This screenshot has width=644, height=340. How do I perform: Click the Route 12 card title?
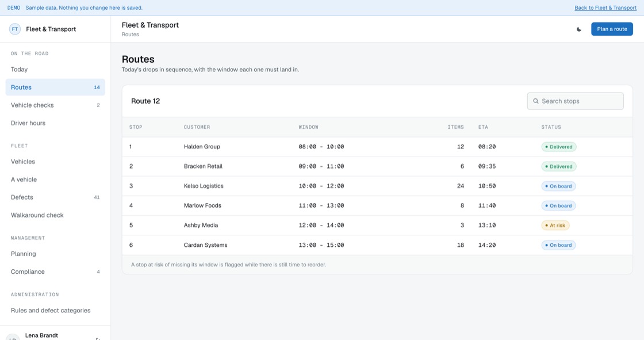tap(145, 101)
